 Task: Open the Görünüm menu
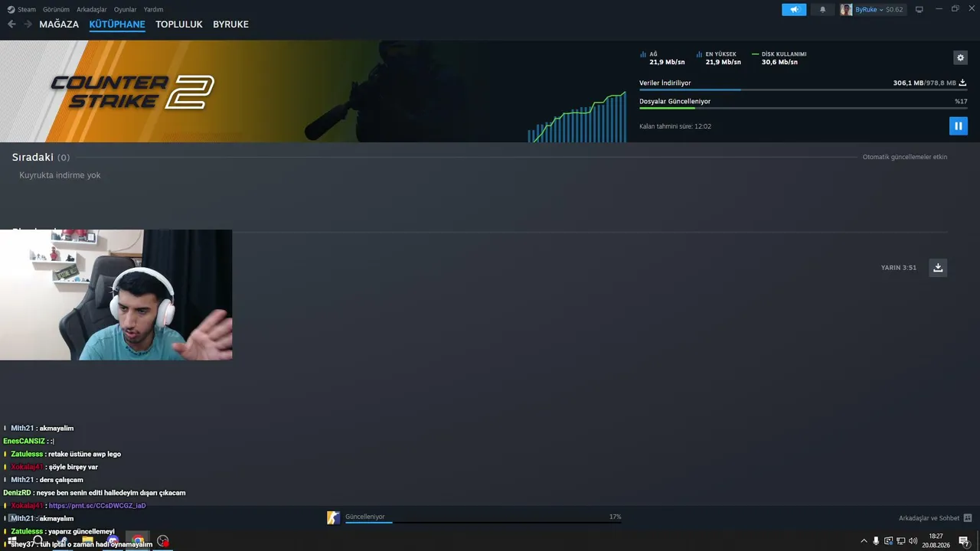pyautogui.click(x=56, y=9)
